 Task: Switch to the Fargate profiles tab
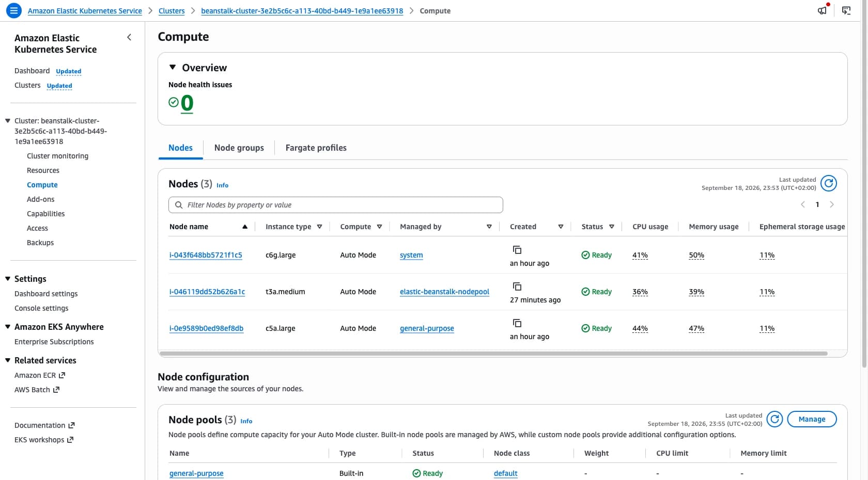[316, 148]
